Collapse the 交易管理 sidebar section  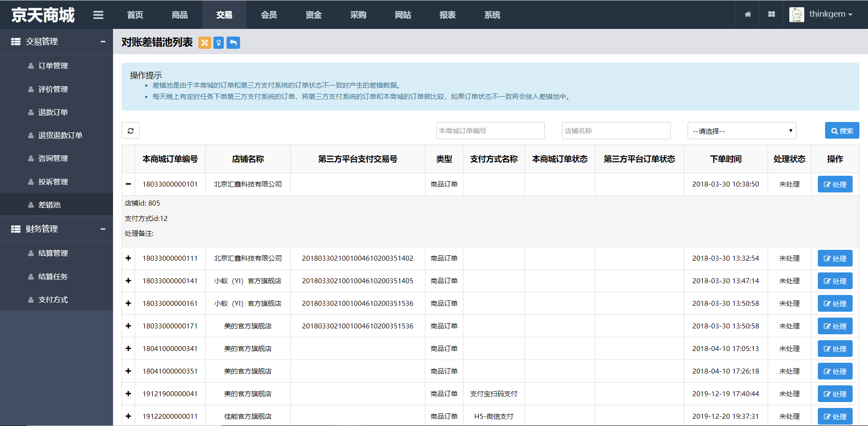click(103, 42)
